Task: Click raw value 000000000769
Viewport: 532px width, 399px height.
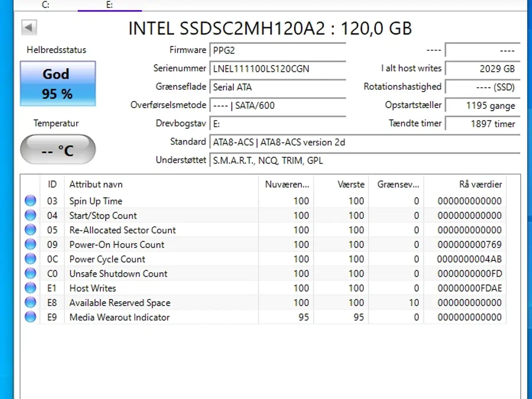Action: [x=469, y=244]
